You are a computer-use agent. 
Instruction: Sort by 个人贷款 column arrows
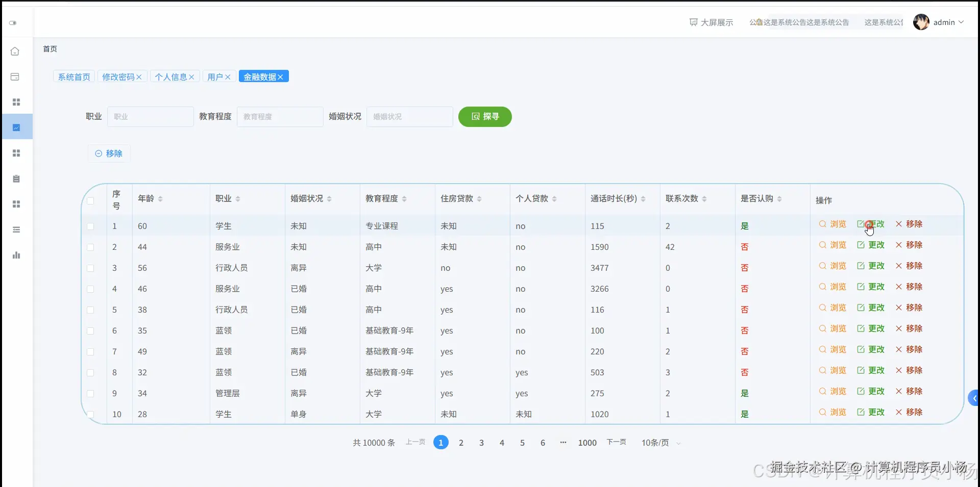point(554,199)
